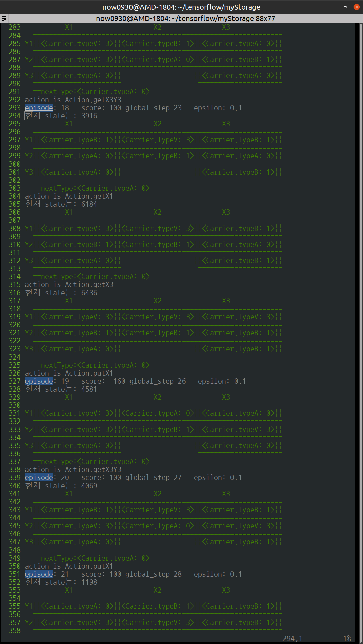Viewport: 363px width, 644px height.
Task: Click 'global_step 28' text on line 351
Action: (153, 574)
